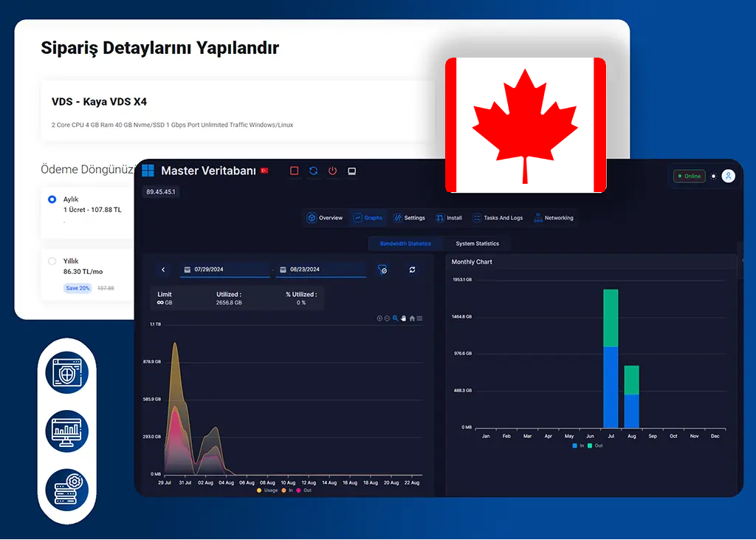Refresh the bandwidth statistics data
The width and height of the screenshot is (756, 540).
(x=413, y=270)
